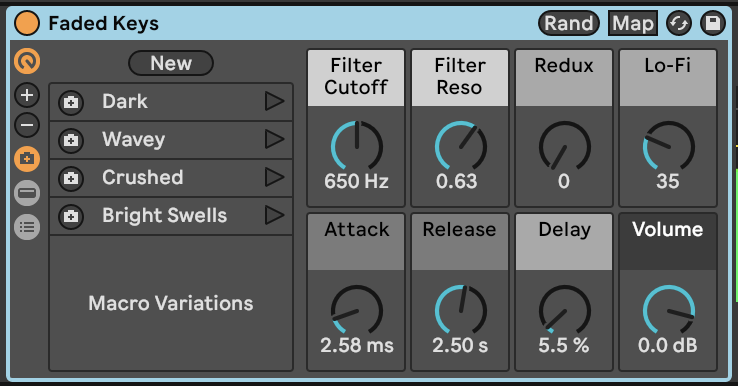The image size is (738, 386).
Task: Click the Attack macro label
Action: pos(356,242)
